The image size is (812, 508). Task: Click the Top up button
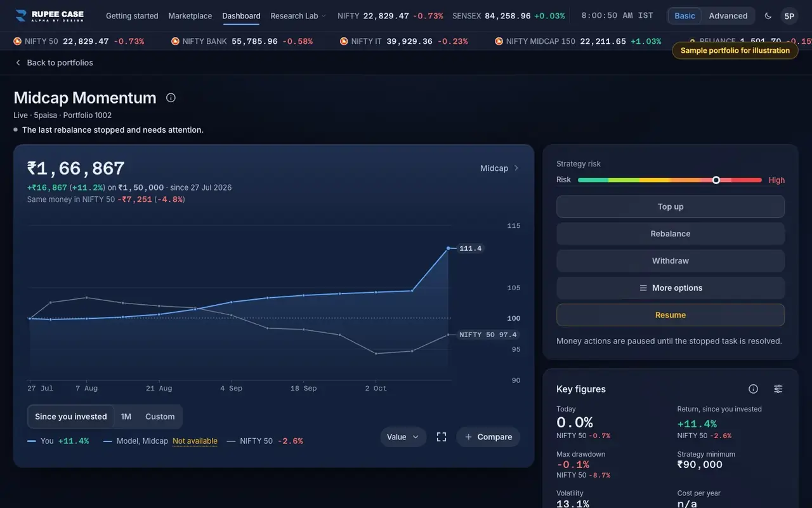pyautogui.click(x=671, y=206)
